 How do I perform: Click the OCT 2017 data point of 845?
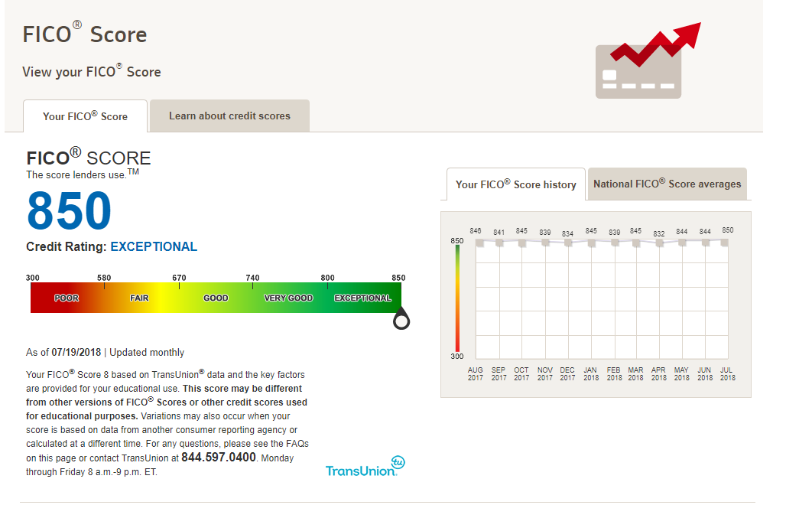pos(522,243)
